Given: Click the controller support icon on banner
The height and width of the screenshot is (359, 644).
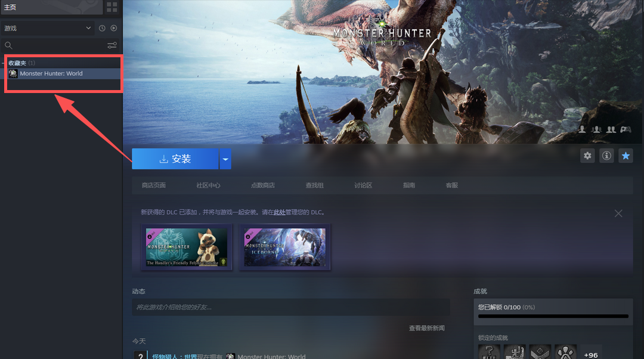Looking at the screenshot, I should click(626, 129).
